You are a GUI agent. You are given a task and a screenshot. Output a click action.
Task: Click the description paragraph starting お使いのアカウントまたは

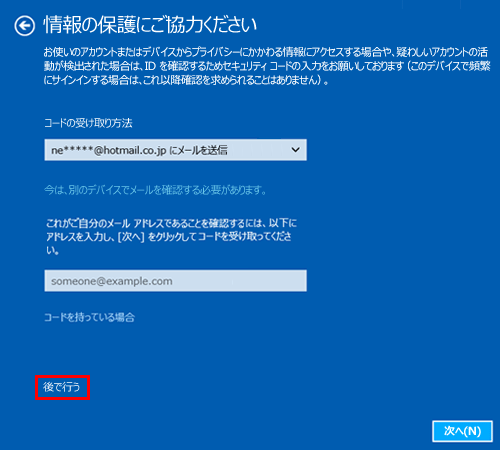(267, 66)
